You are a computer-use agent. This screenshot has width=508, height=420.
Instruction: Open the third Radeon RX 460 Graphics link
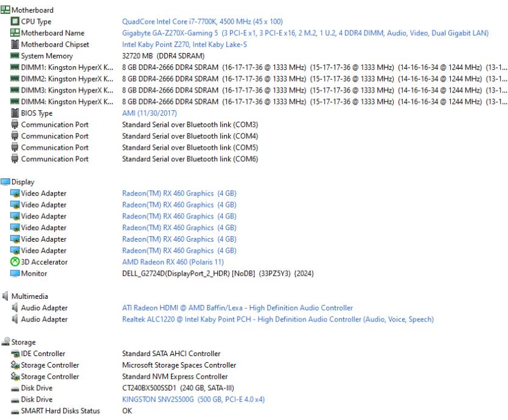click(x=179, y=216)
